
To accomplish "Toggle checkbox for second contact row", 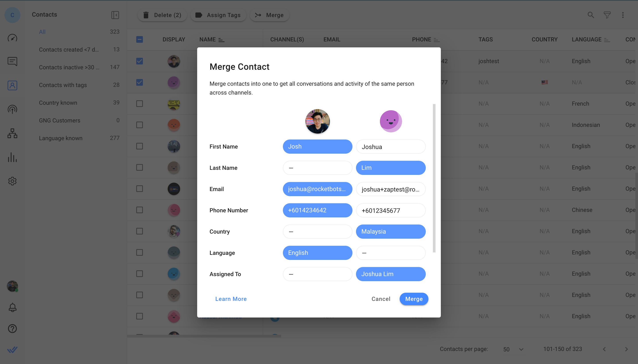I will 139,82.
